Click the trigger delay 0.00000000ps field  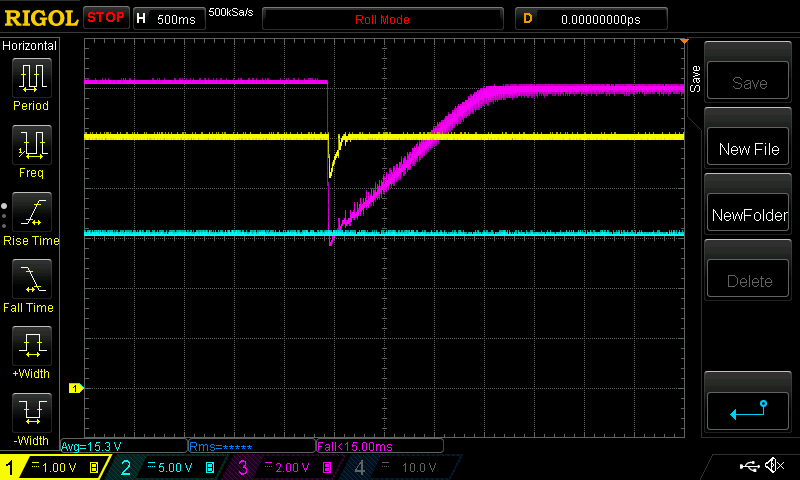click(x=602, y=19)
